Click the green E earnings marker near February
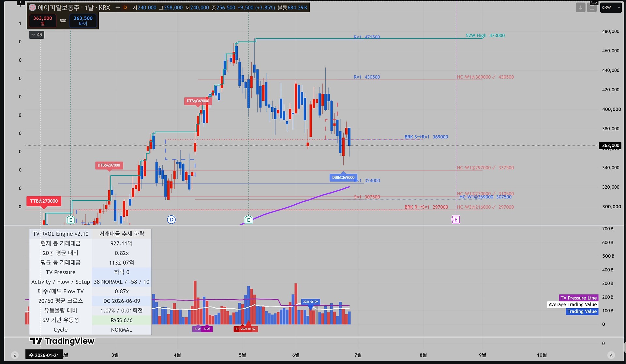 70,220
